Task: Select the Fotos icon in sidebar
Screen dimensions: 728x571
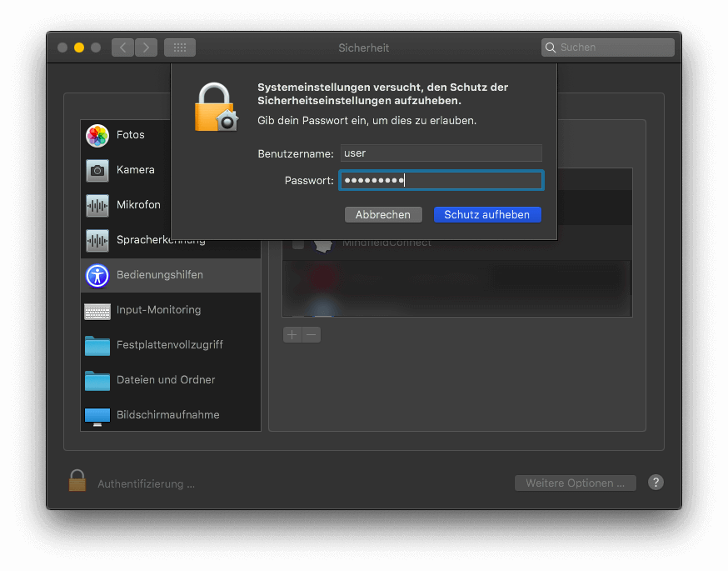Action: 97,135
